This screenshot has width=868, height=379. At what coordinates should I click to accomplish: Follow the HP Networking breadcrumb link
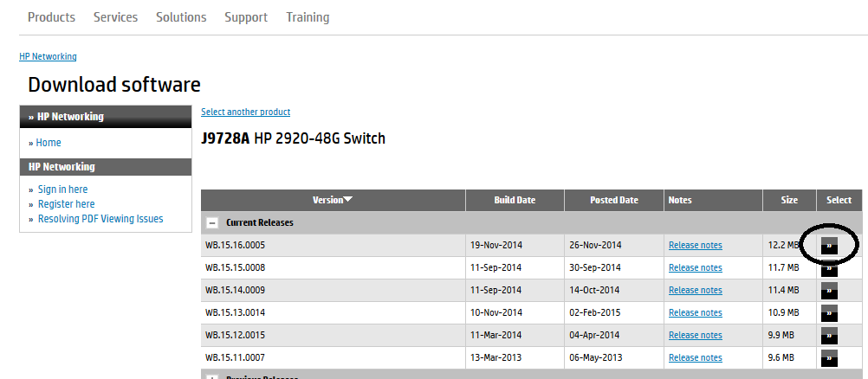49,56
